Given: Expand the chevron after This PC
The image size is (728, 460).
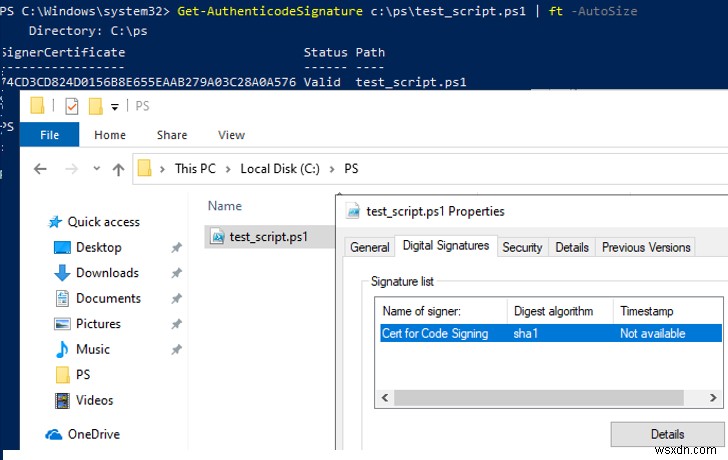Looking at the screenshot, I should [x=228, y=169].
